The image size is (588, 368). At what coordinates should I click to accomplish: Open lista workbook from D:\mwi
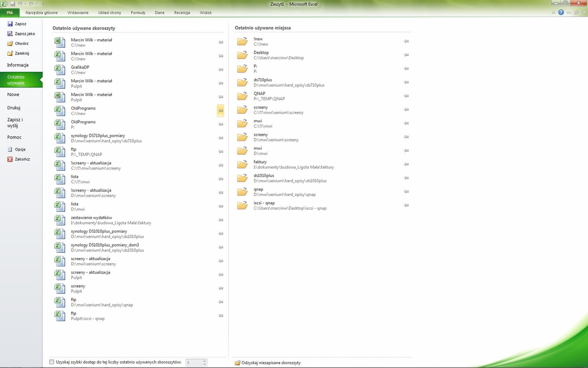[138, 206]
